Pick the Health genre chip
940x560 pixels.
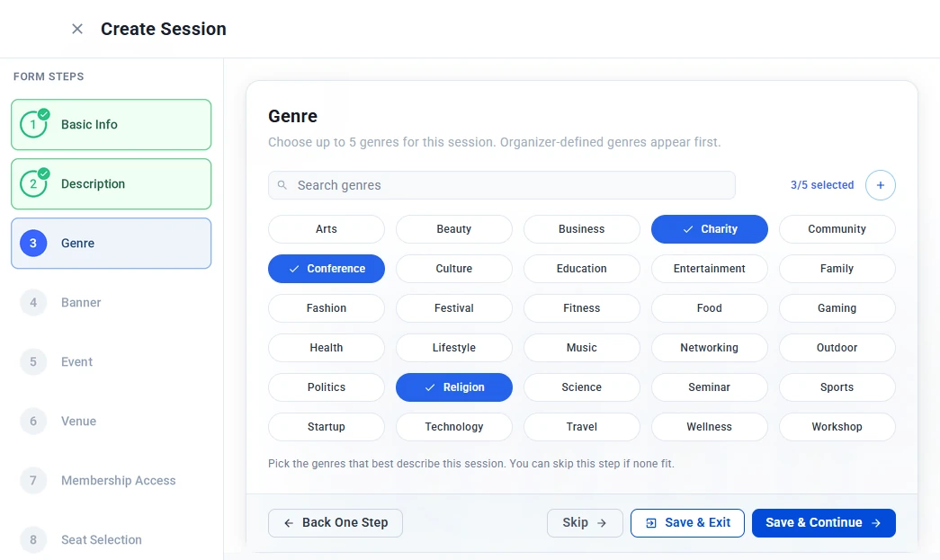[327, 347]
